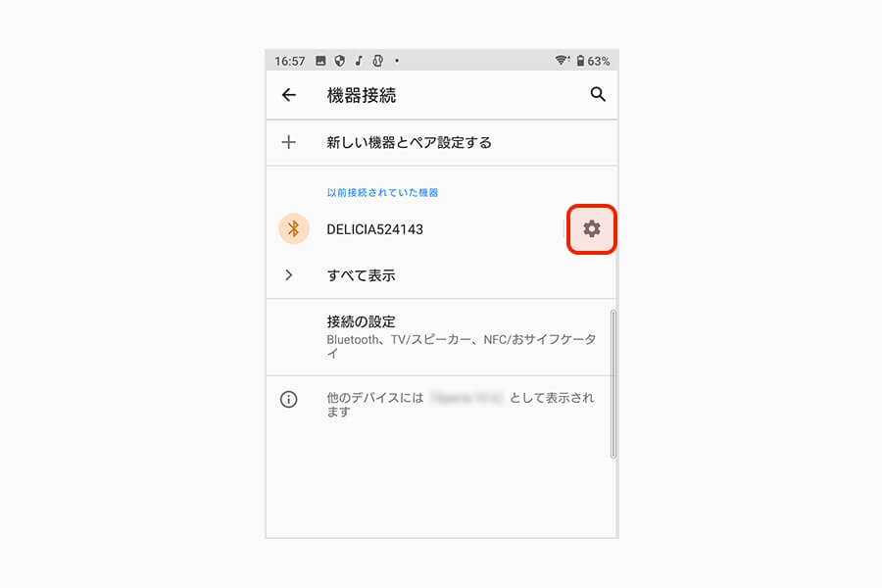
Task: Tap the Wi-Fi status bar icon
Action: (x=562, y=60)
